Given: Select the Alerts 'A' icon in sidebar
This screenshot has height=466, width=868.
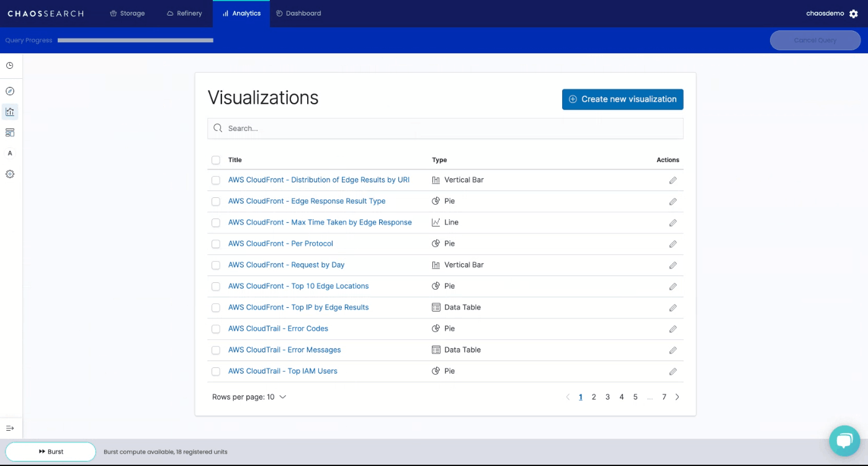Looking at the screenshot, I should click(x=9, y=153).
